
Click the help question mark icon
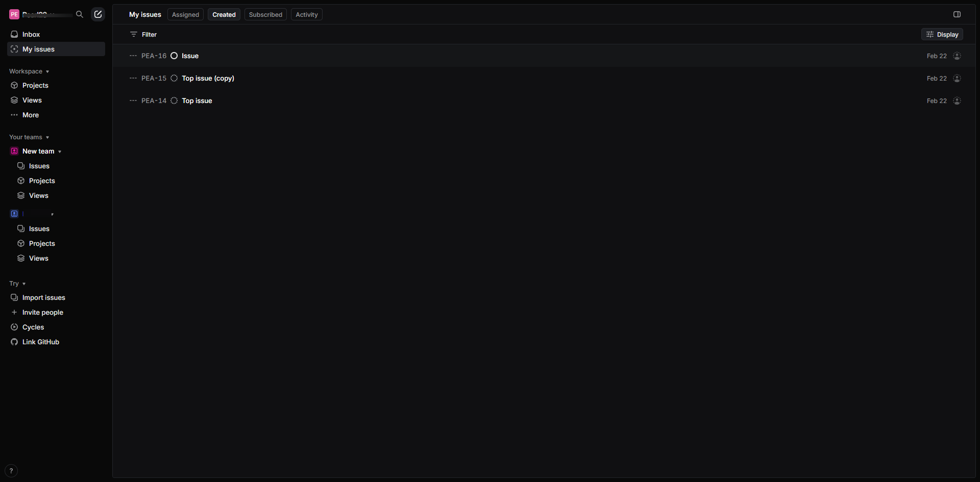(x=11, y=471)
